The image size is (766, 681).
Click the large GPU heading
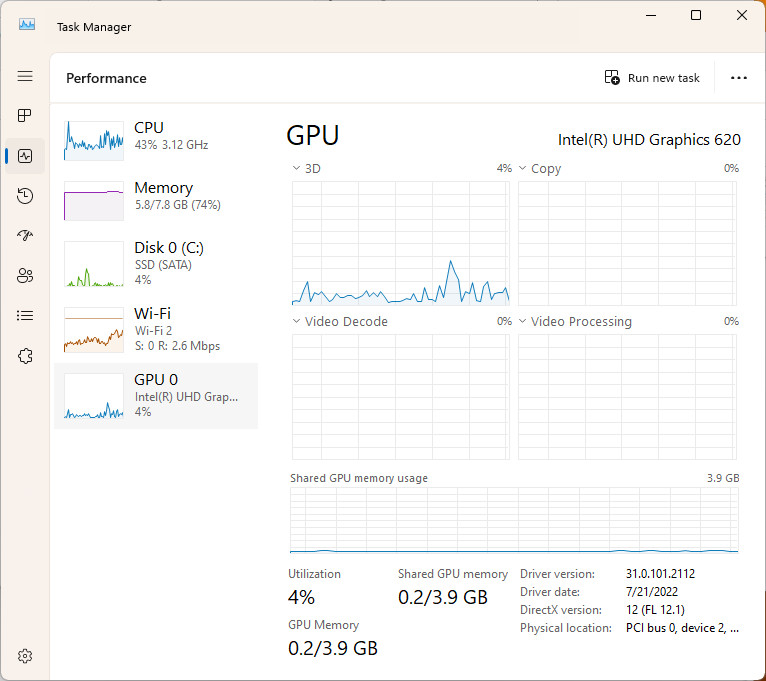(313, 135)
